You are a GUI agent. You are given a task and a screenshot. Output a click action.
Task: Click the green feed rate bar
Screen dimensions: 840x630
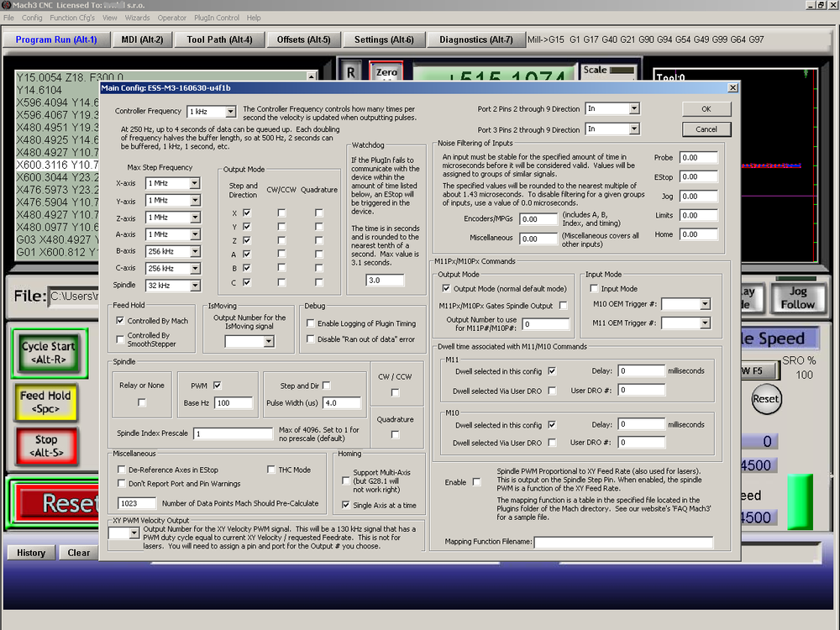[800, 502]
